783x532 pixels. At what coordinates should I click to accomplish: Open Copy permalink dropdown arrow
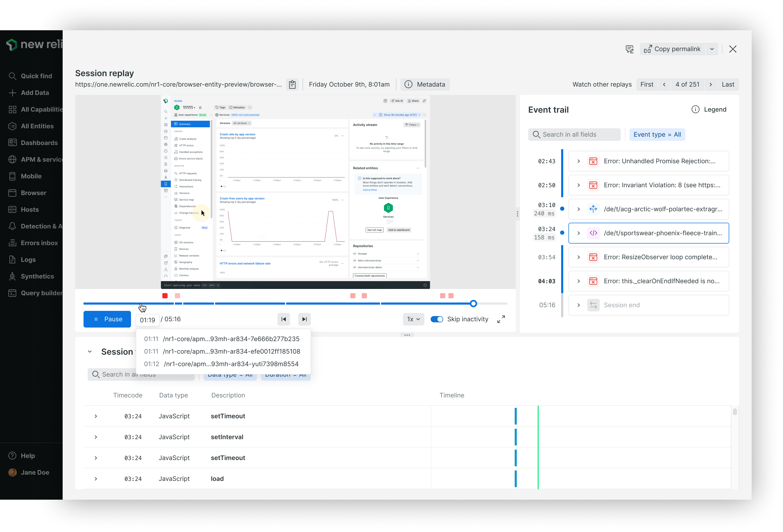[712, 49]
